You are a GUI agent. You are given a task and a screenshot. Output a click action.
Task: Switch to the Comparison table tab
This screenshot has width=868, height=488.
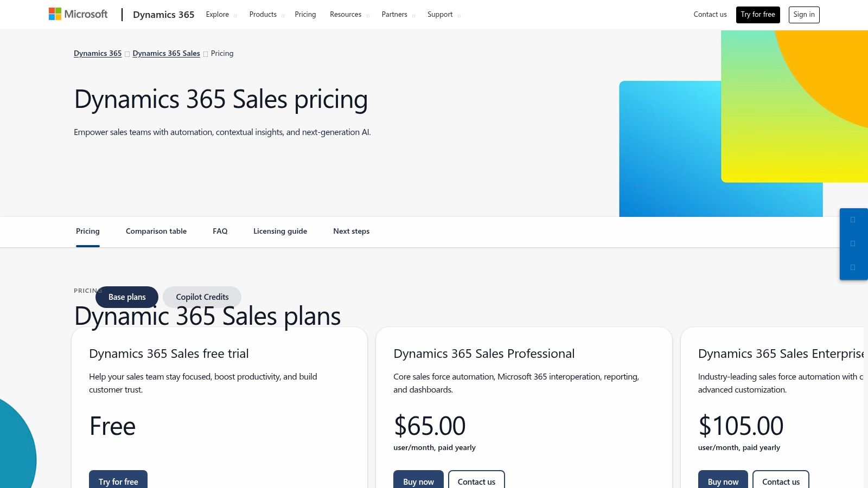point(156,231)
